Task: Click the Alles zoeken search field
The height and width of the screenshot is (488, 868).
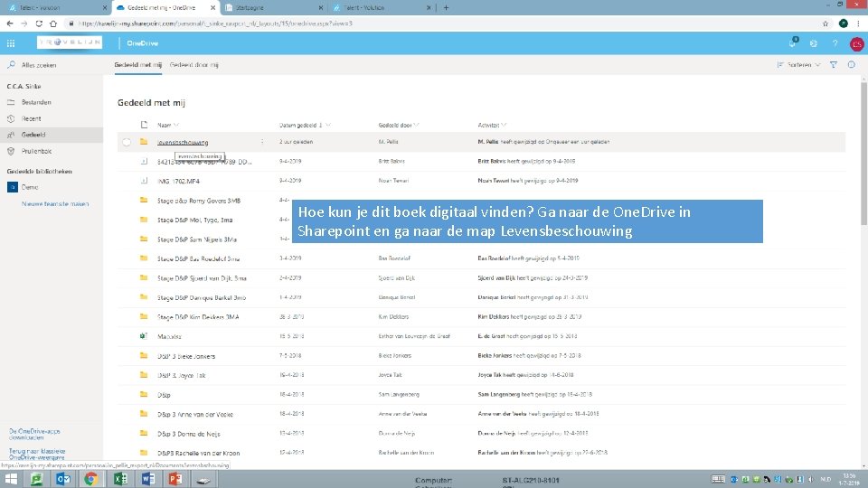Action: click(x=39, y=65)
